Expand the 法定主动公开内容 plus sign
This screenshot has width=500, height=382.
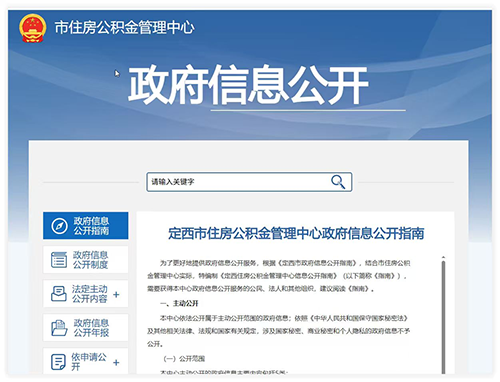[x=116, y=294]
